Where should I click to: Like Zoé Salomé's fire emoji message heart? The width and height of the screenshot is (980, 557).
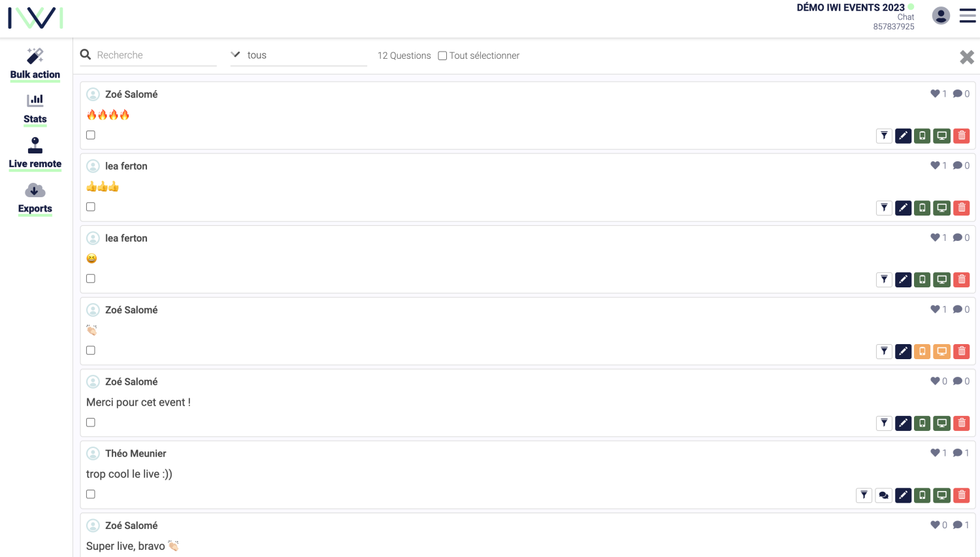935,94
